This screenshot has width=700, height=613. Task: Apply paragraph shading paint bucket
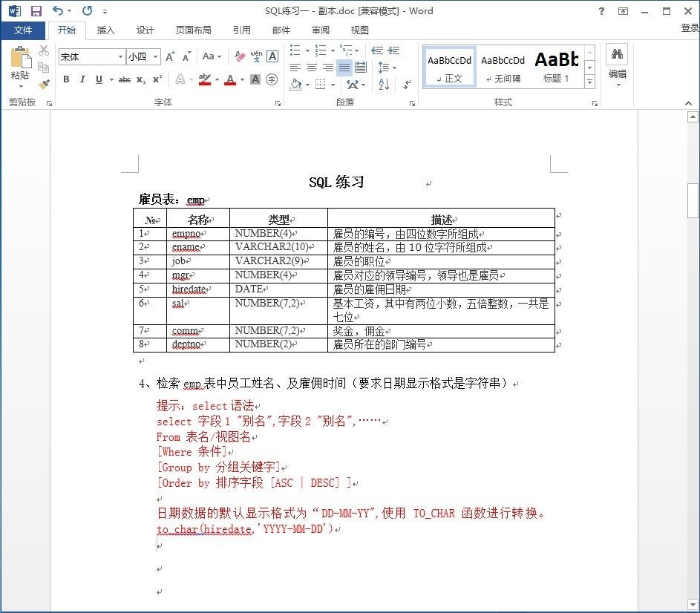pyautogui.click(x=295, y=84)
